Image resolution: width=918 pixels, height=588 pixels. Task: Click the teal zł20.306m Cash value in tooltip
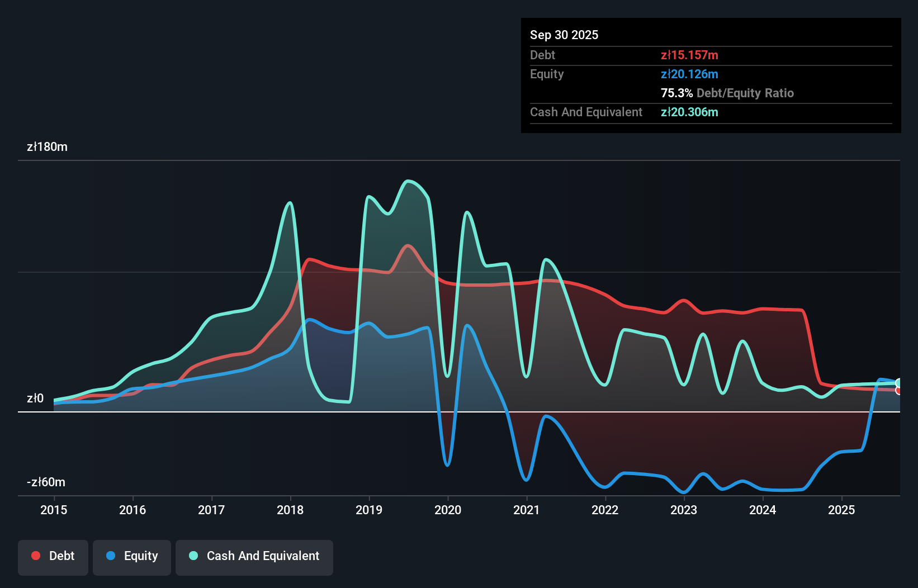[x=690, y=112]
